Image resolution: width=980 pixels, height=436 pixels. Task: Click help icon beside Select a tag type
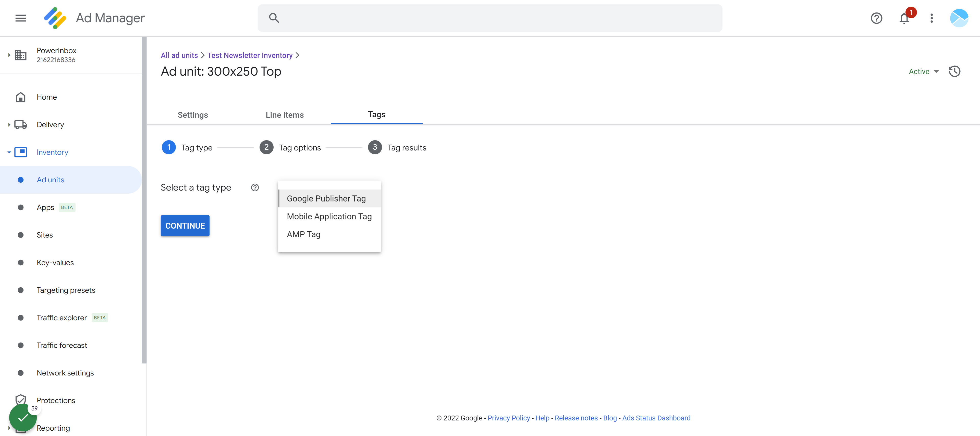tap(255, 187)
